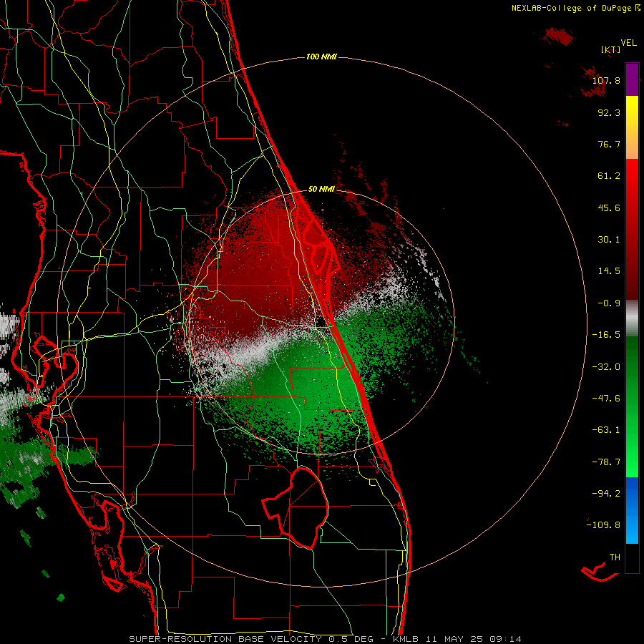Click the -0.9 velocity scale value

(x=609, y=303)
